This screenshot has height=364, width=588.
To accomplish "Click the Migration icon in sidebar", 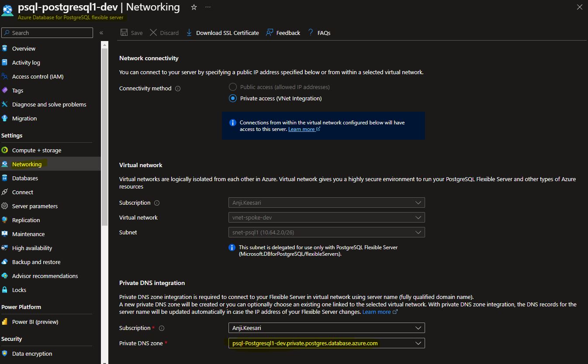I will [x=5, y=118].
